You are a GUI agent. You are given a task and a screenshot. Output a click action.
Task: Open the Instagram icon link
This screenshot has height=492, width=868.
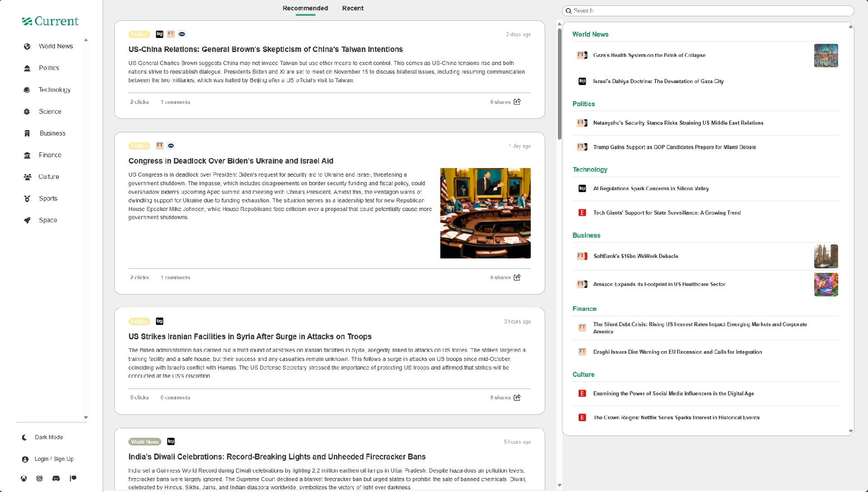click(x=39, y=478)
